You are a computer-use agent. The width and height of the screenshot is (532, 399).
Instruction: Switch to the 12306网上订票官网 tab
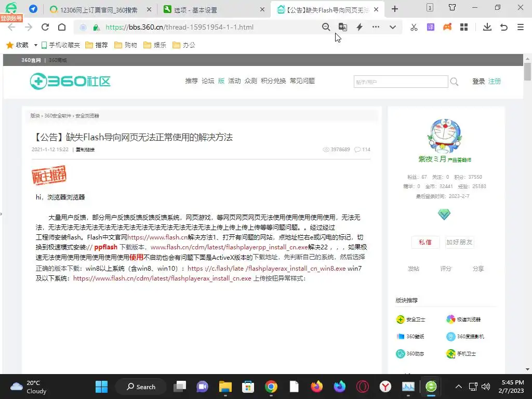click(x=98, y=10)
